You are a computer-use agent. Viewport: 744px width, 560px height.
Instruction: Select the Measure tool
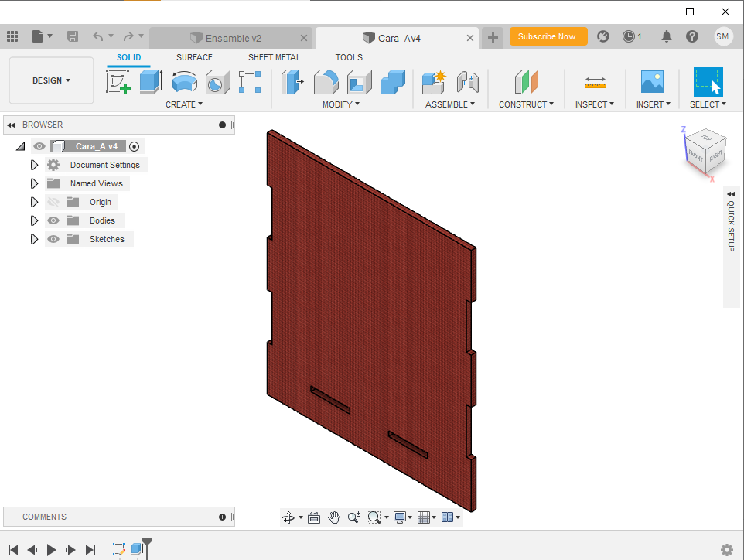click(x=595, y=82)
